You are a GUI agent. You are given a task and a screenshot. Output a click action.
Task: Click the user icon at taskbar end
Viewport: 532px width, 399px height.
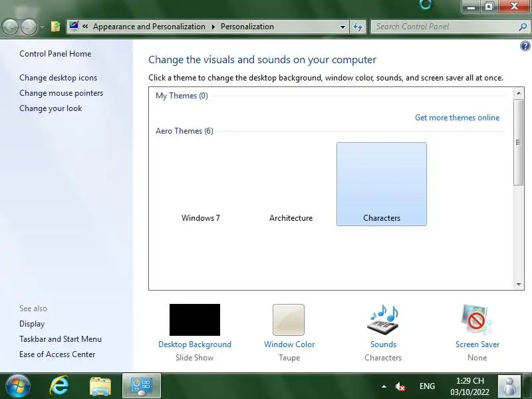click(509, 386)
